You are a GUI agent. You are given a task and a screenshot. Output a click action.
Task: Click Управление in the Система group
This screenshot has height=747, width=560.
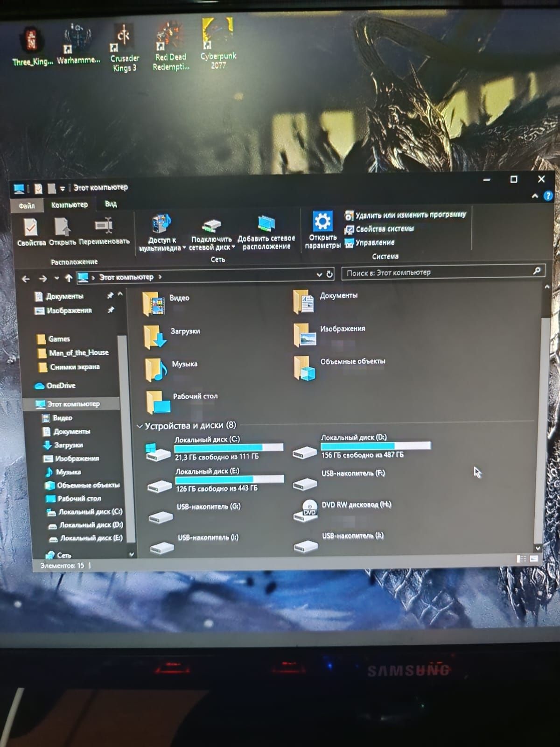(370, 243)
